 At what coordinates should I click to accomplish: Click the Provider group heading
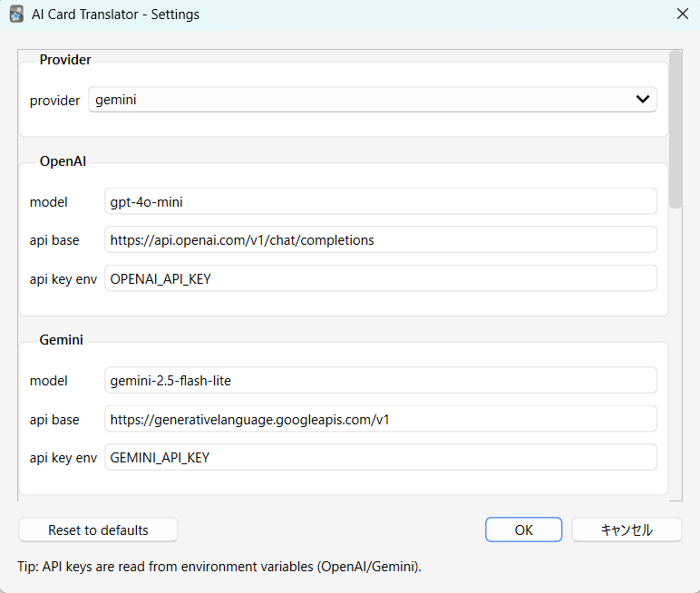tap(65, 60)
